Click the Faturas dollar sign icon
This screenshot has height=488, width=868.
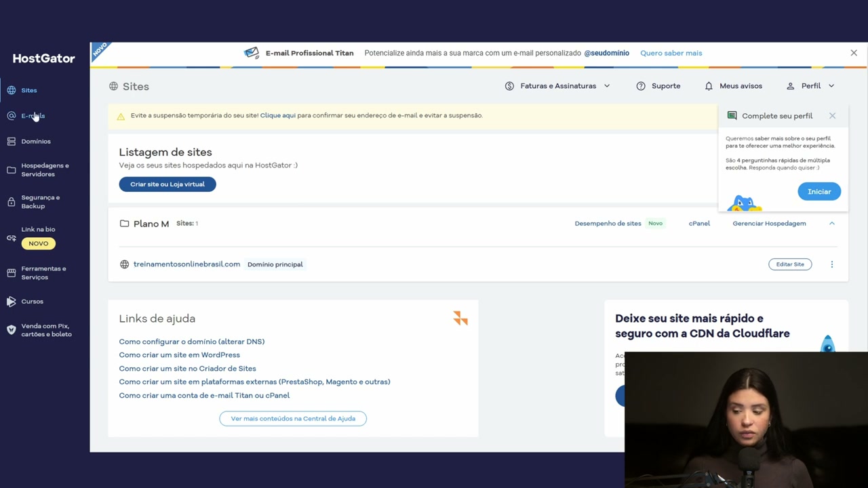click(509, 86)
